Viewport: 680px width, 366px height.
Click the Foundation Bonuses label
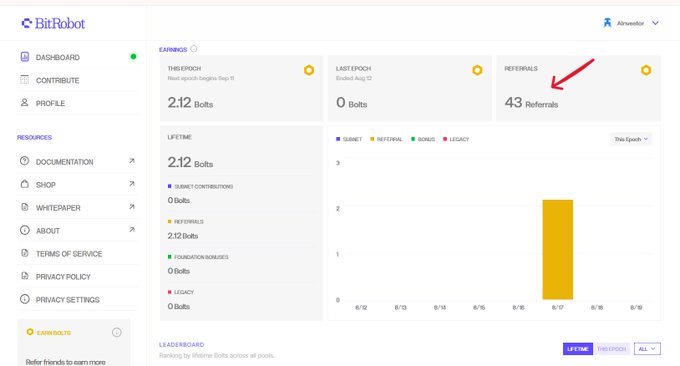coord(201,257)
